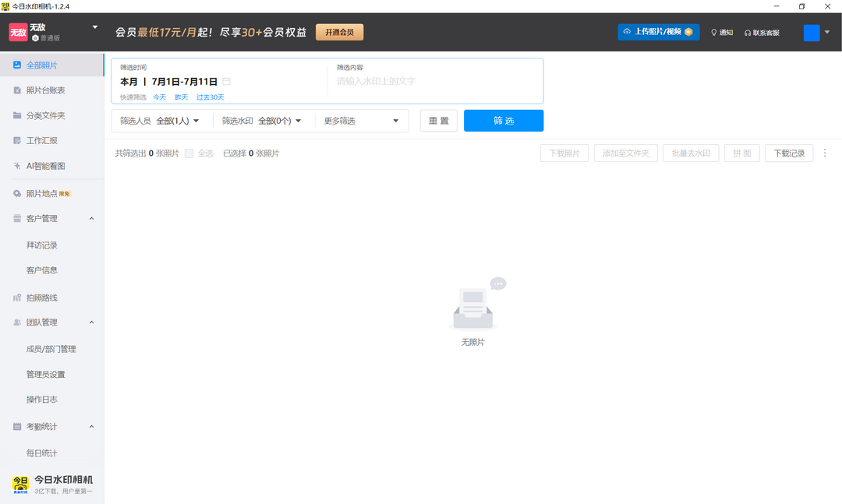Click the blue user avatar
The image size is (842, 504).
pos(811,33)
